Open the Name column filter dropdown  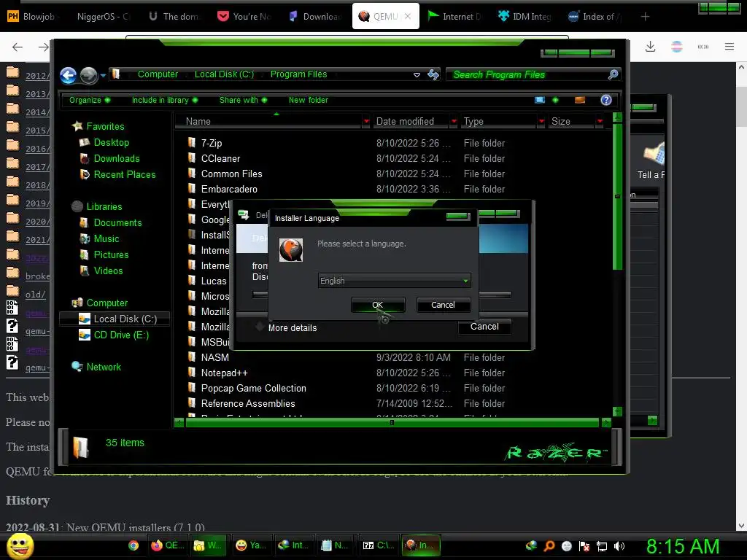(366, 122)
